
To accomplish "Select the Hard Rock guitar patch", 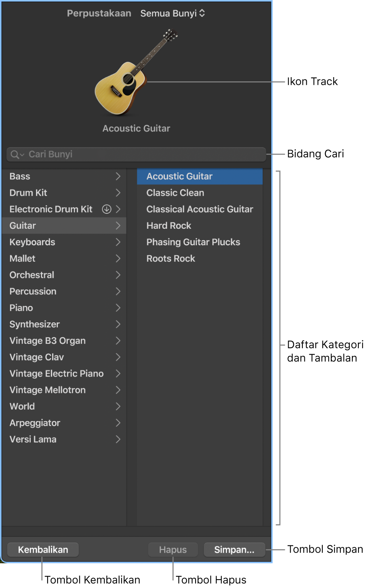I will pos(169,226).
